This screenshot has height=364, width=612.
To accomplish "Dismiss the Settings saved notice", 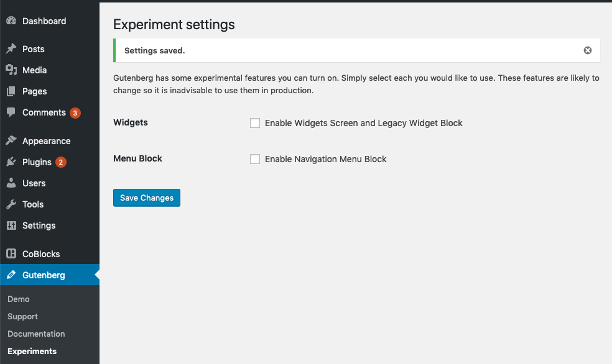I will tap(587, 50).
